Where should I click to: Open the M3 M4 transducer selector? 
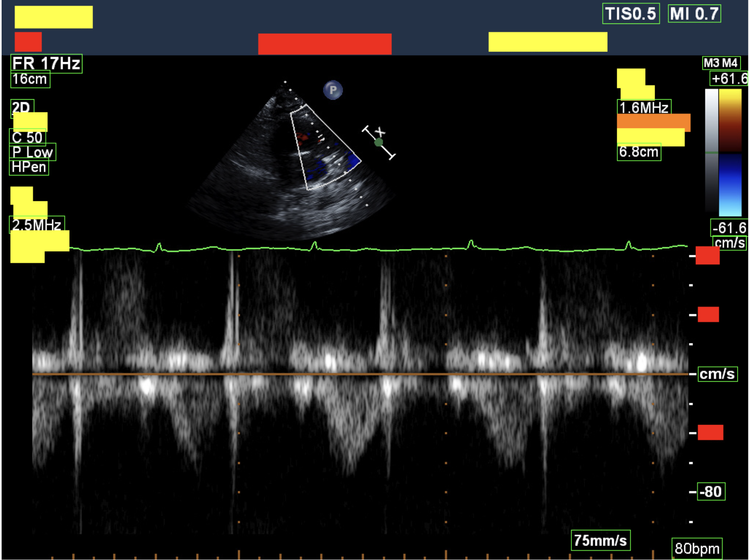[x=721, y=64]
